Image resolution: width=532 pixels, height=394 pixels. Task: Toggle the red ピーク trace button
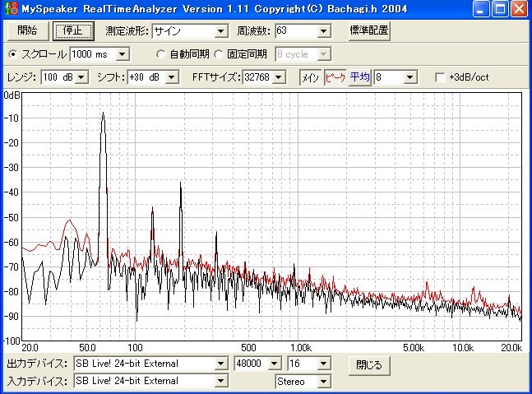335,76
